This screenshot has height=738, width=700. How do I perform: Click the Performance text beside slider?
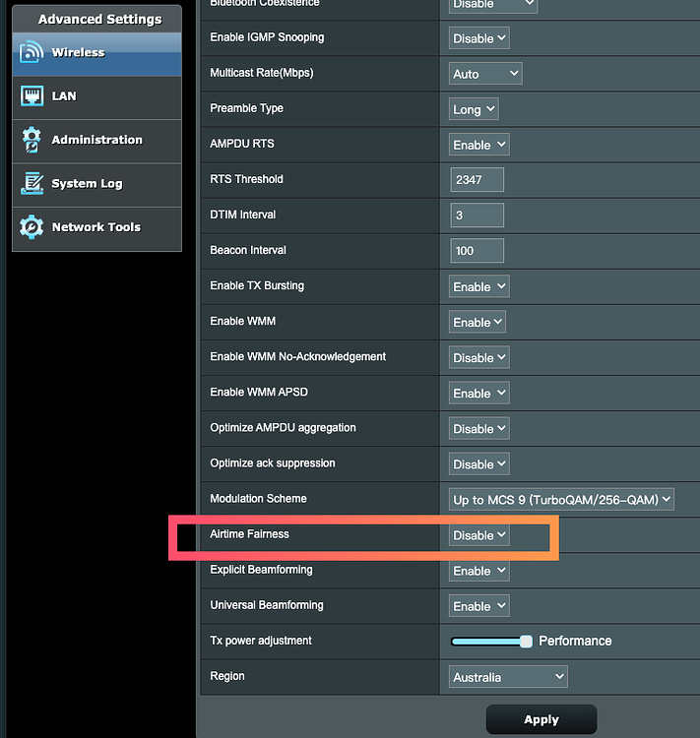click(x=575, y=641)
